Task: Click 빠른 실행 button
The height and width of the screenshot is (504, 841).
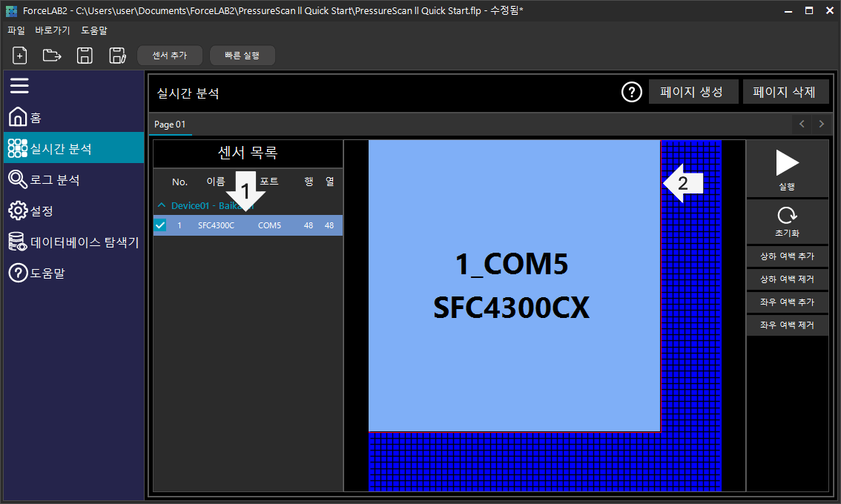Action: pyautogui.click(x=242, y=56)
